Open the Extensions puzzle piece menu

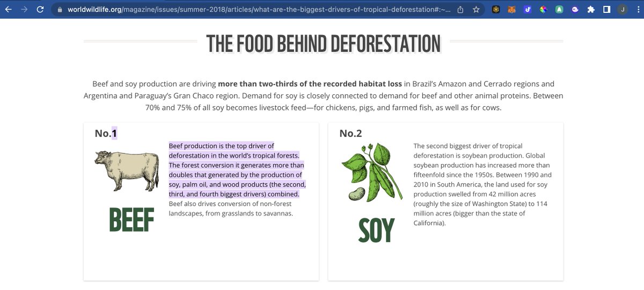coord(591,9)
